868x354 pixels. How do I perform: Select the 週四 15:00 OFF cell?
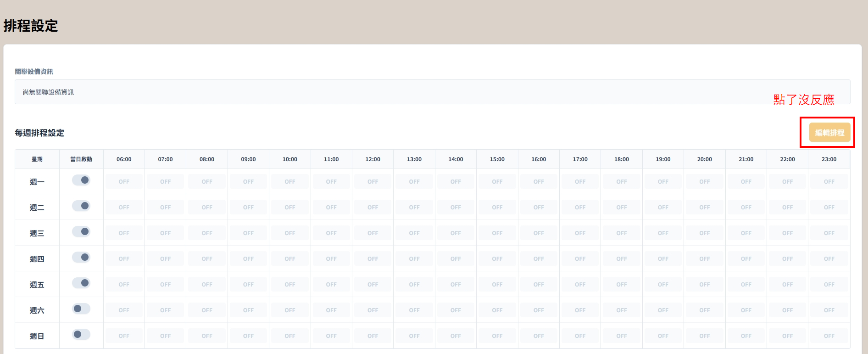497,259
